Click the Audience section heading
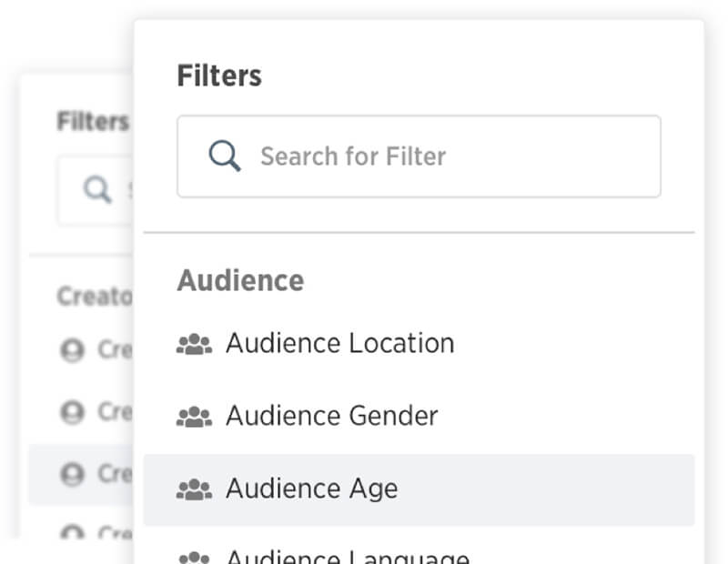Viewport: 728px width, 564px height. pos(240,280)
